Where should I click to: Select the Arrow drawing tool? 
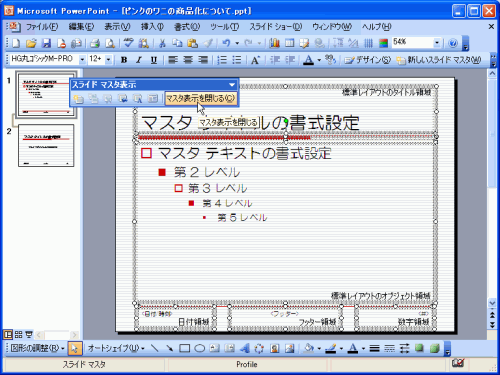[x=169, y=348]
